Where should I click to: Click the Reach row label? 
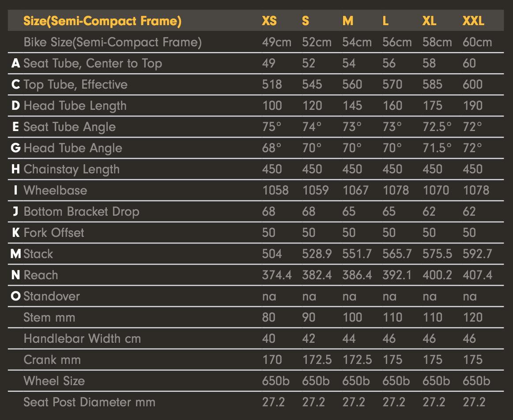[x=41, y=275]
